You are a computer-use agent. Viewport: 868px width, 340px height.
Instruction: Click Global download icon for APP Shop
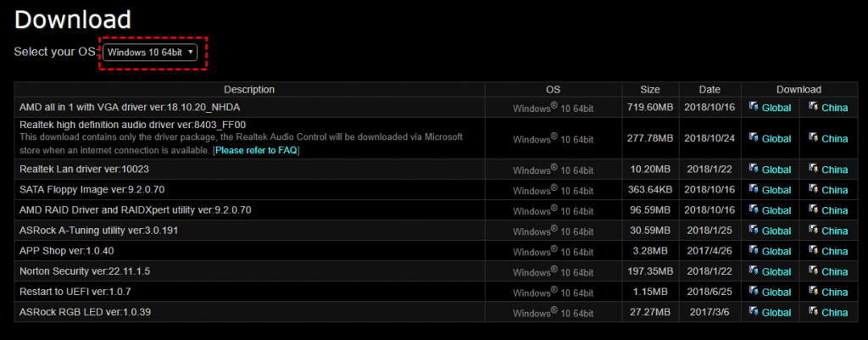coord(754,250)
